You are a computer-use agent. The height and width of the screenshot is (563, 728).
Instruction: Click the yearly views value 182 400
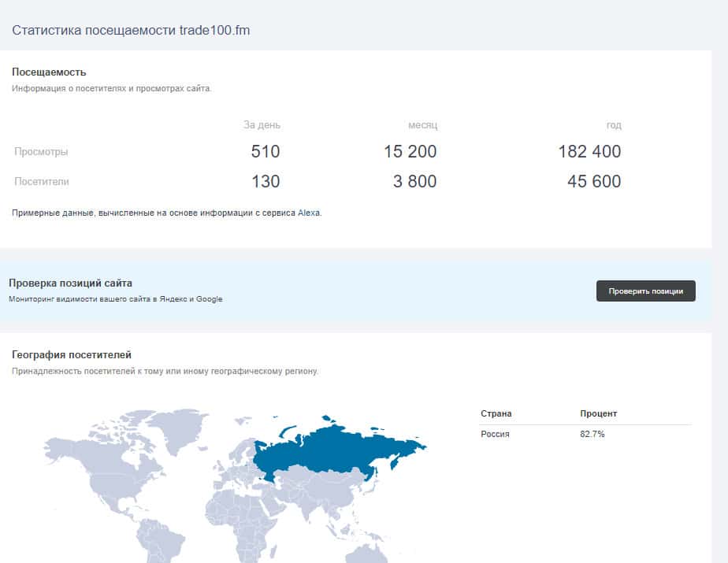[589, 151]
